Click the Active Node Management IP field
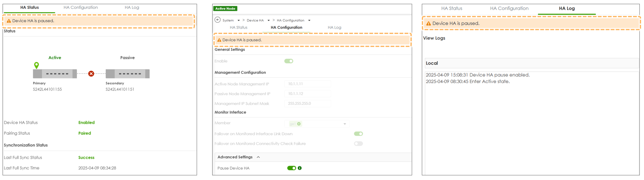The width and height of the screenshot is (644, 180). (x=307, y=84)
